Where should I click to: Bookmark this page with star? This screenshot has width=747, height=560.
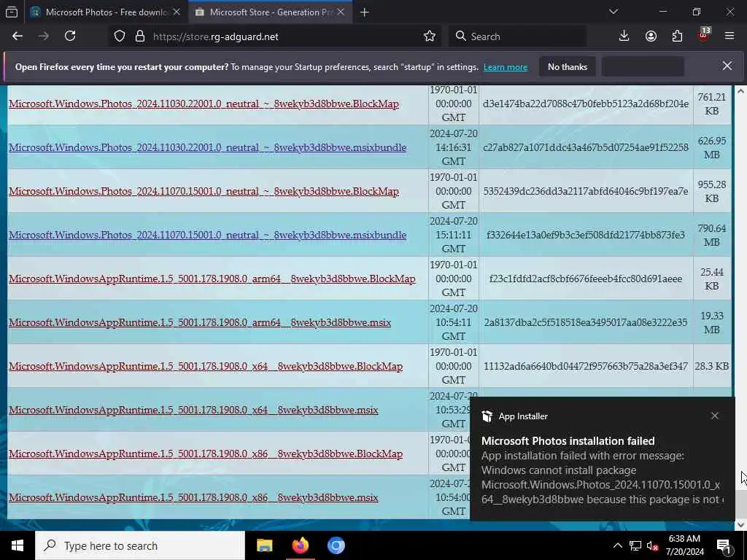click(429, 36)
